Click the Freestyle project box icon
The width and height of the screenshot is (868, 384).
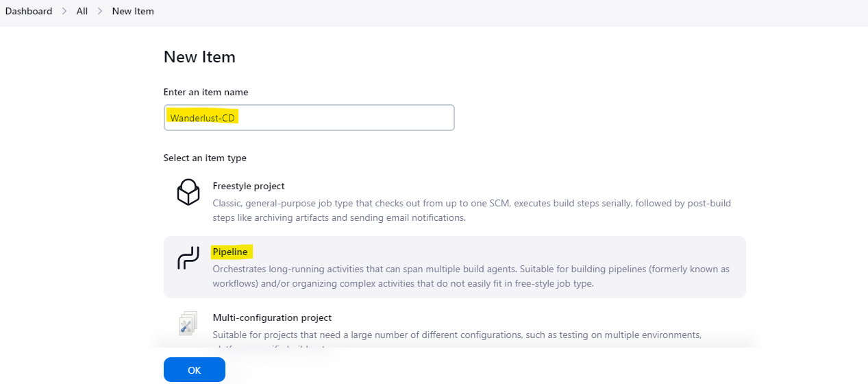tap(188, 192)
